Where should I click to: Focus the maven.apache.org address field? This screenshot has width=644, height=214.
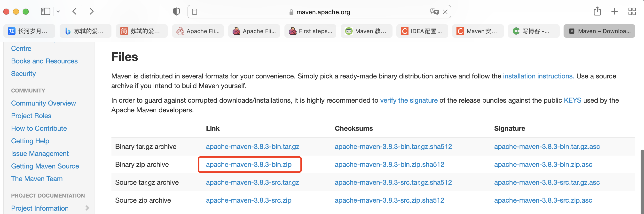[319, 12]
